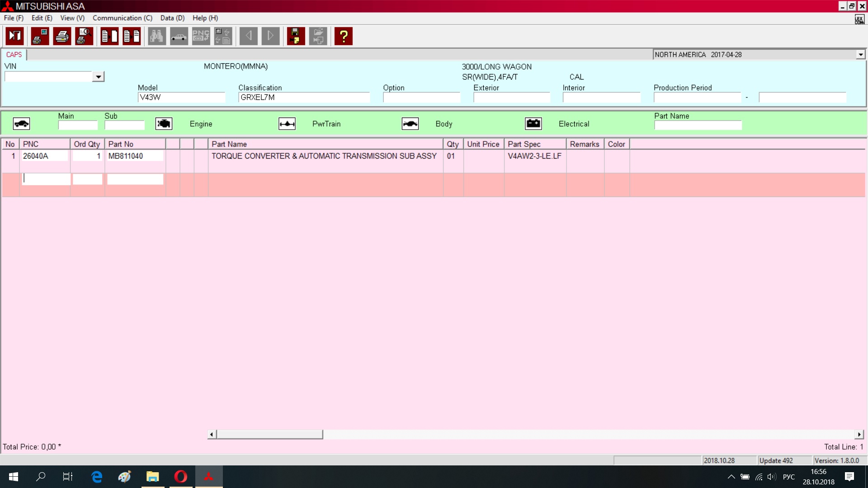Screen dimensions: 868x488
Task: Click the save floppy disk icon
Action: click(296, 36)
